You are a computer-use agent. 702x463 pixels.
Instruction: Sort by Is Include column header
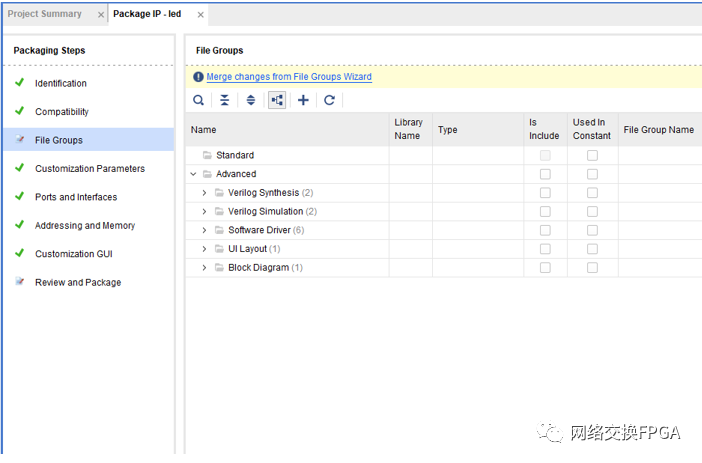(x=545, y=129)
